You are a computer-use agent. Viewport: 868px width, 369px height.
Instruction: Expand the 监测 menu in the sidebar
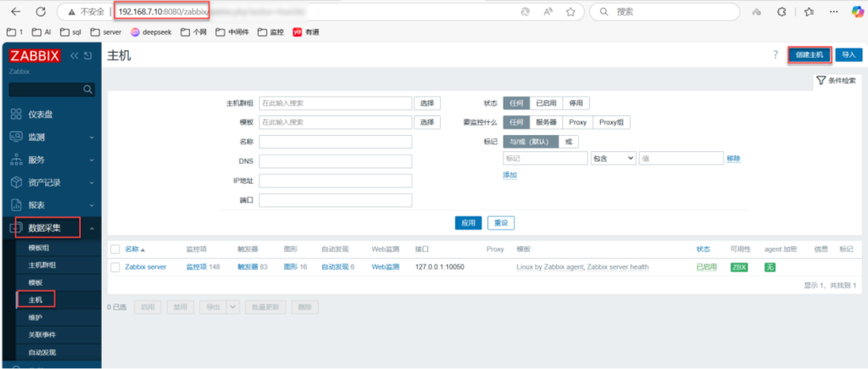click(x=51, y=137)
